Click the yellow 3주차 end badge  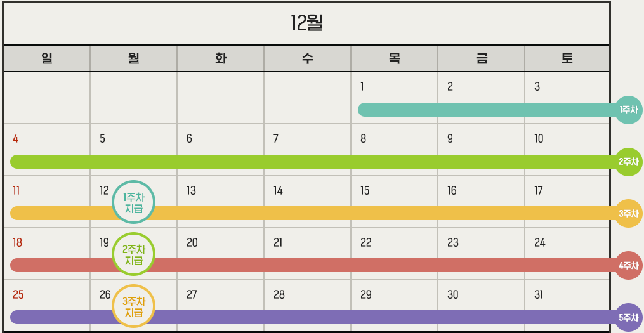point(629,214)
